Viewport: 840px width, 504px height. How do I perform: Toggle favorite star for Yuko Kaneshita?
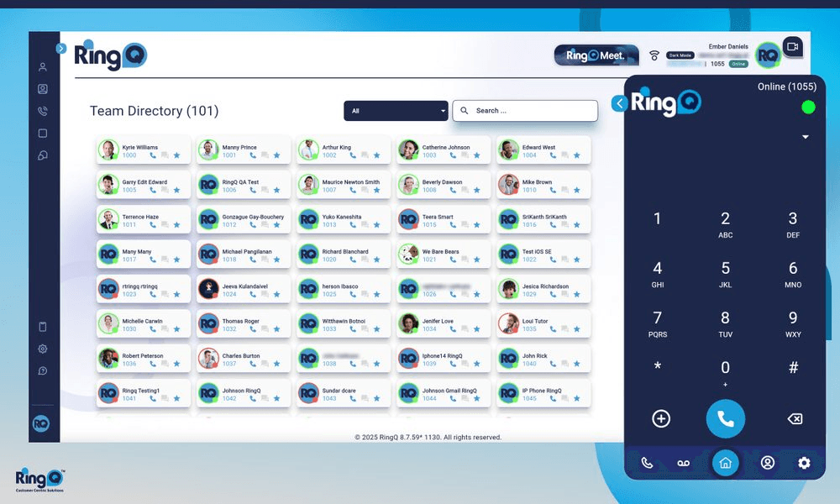(x=376, y=225)
